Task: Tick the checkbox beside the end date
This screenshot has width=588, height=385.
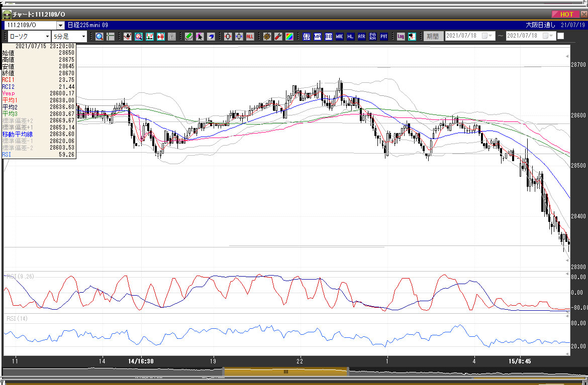Action: [561, 36]
